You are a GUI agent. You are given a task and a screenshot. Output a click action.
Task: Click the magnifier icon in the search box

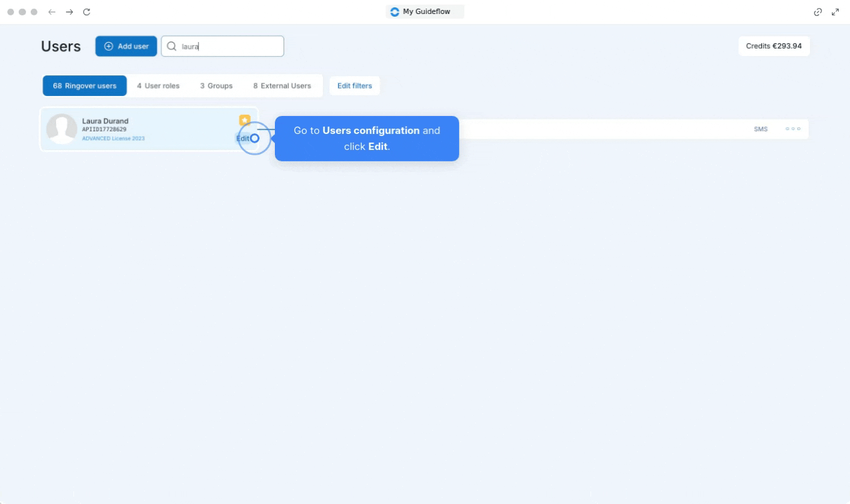pyautogui.click(x=171, y=47)
